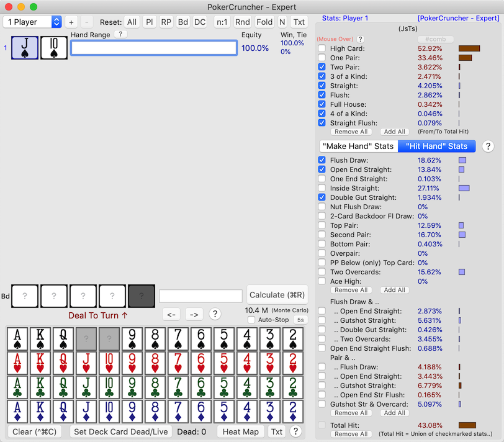Click the board navigation help question mark
Viewport: 504px width, 442px height.
tap(215, 313)
